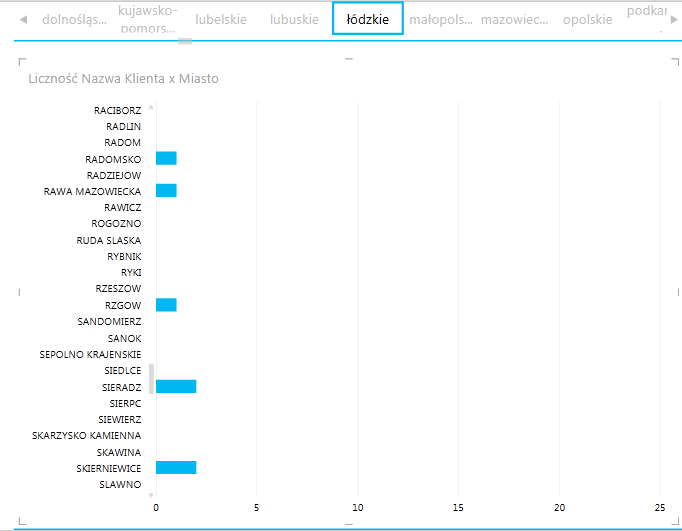Switch to the dolnośląskie tile tab
The image size is (682, 531).
(74, 19)
